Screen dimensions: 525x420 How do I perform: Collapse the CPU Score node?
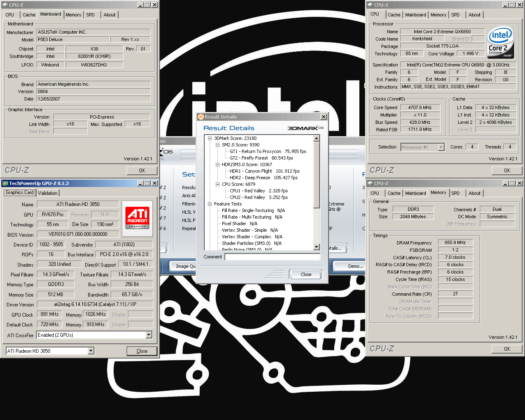[217, 184]
